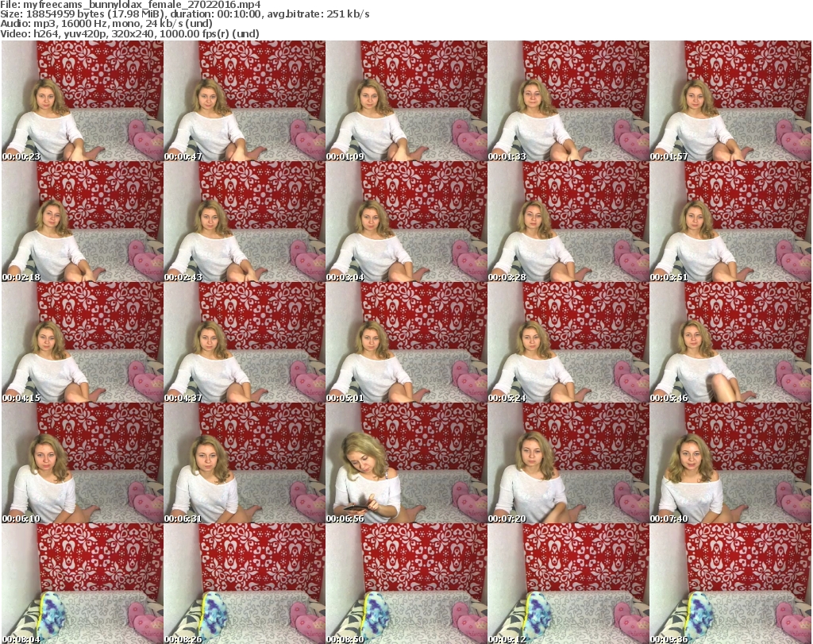Click the empty-room frame stamped 00:08:50
813x644 pixels.
pyautogui.click(x=406, y=584)
